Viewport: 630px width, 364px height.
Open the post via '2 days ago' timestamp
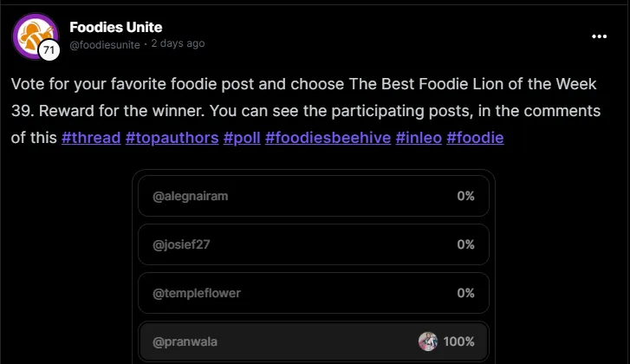point(178,43)
